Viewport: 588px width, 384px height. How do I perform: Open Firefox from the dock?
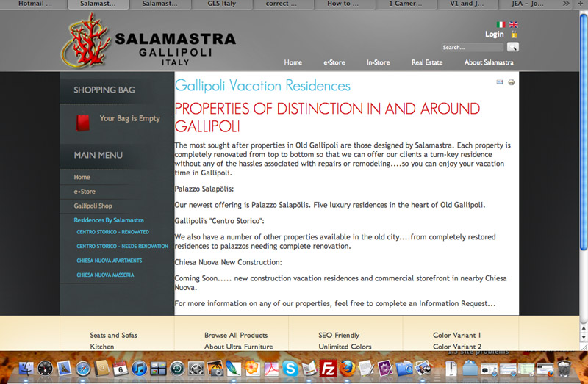(x=347, y=369)
